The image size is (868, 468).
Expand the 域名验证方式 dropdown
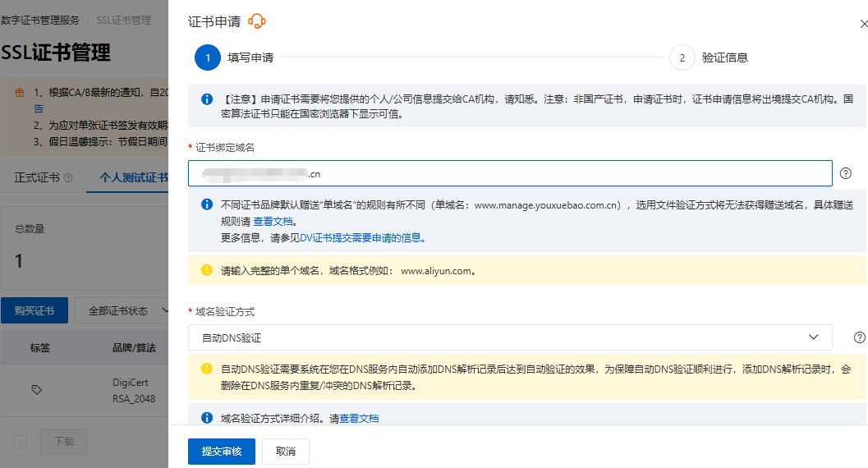point(509,337)
